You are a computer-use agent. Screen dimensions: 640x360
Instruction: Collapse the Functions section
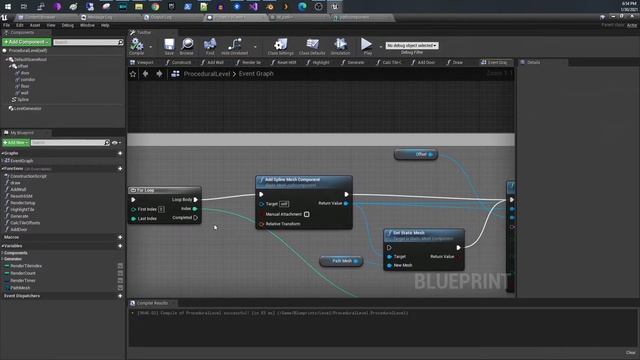2,169
